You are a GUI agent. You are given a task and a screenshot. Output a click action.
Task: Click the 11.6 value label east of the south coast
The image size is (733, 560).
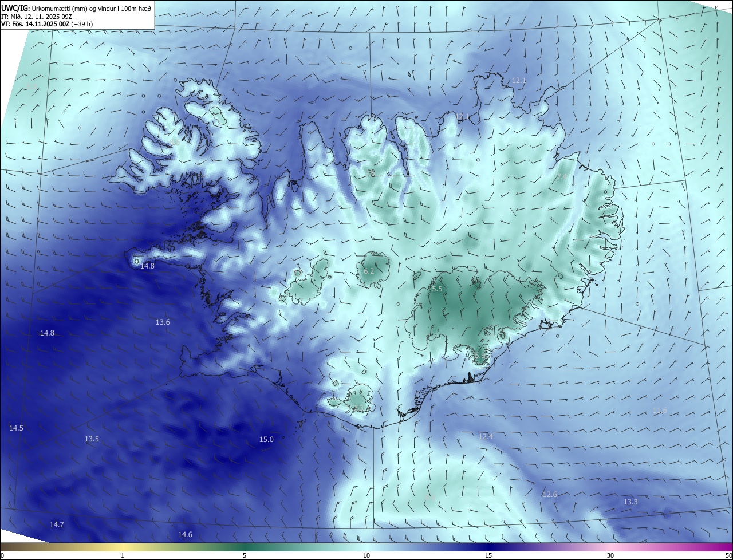(660, 411)
